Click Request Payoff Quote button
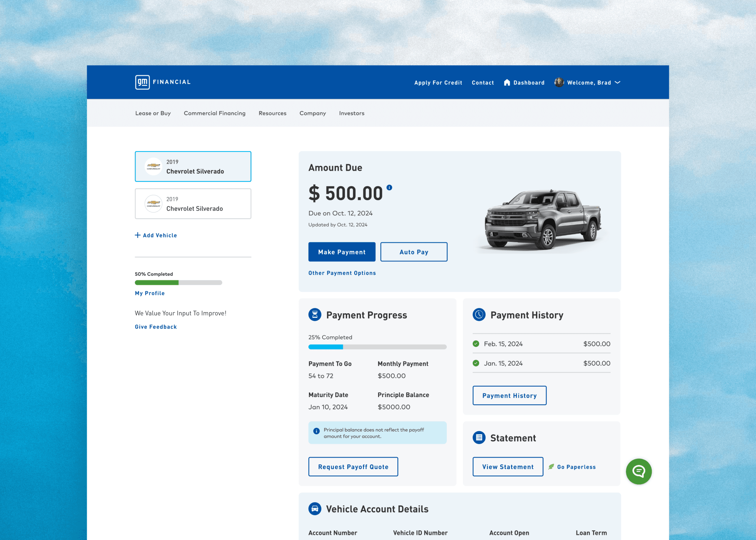The height and width of the screenshot is (540, 756). click(x=353, y=467)
